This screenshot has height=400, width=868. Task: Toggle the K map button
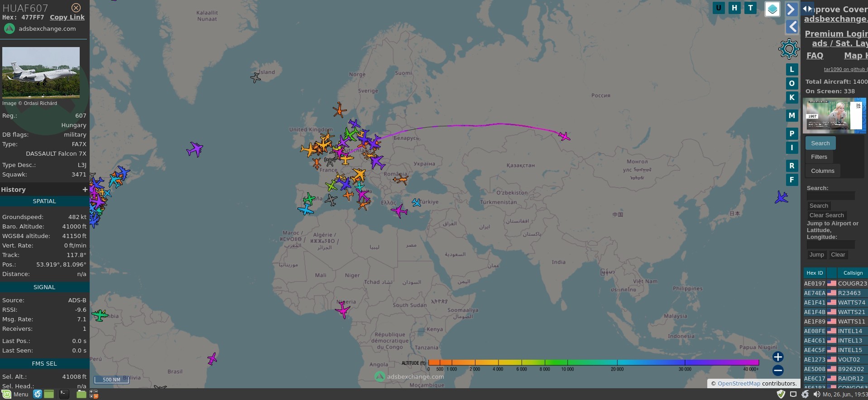pos(791,97)
